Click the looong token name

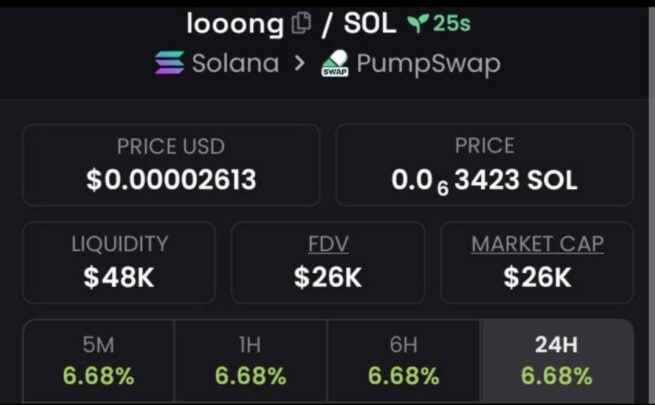click(235, 24)
